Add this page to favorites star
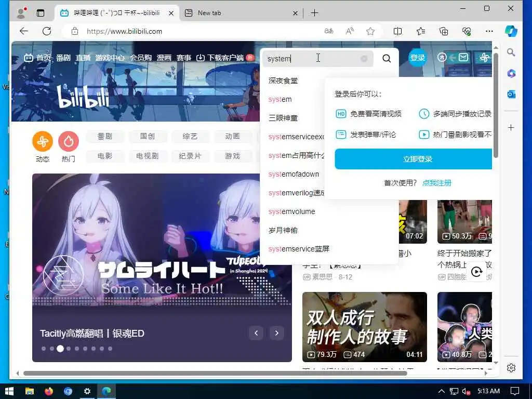The image size is (532, 399). pos(370,31)
